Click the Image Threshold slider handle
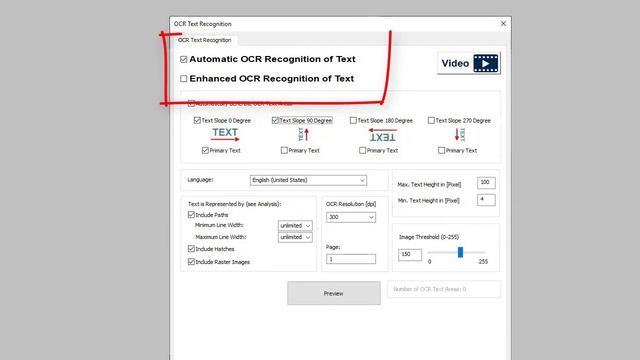Image resolution: width=640 pixels, height=360 pixels. point(460,252)
